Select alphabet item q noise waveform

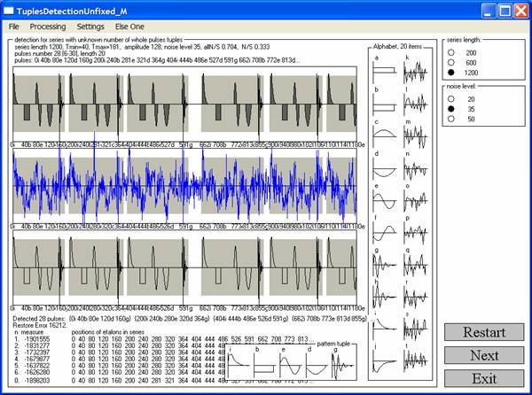(x=415, y=265)
